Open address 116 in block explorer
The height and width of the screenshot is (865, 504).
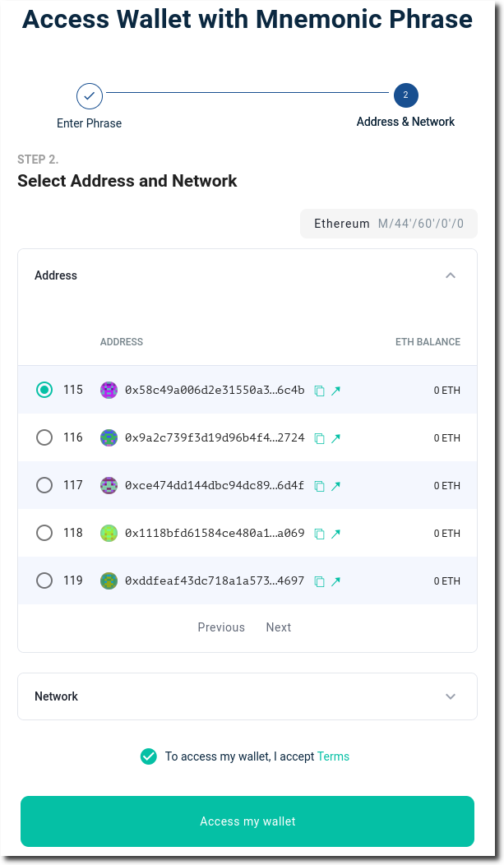click(335, 438)
